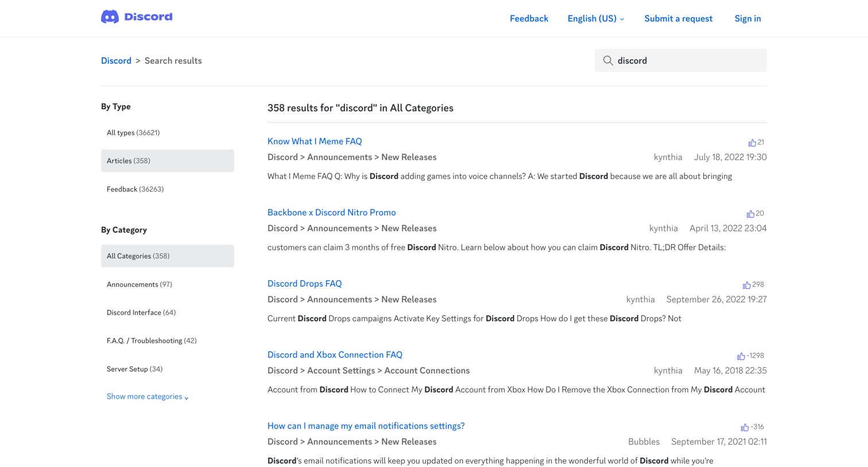
Task: Click thumbs-up icon for Discord and Xbox Connection FAQ
Action: coord(741,356)
